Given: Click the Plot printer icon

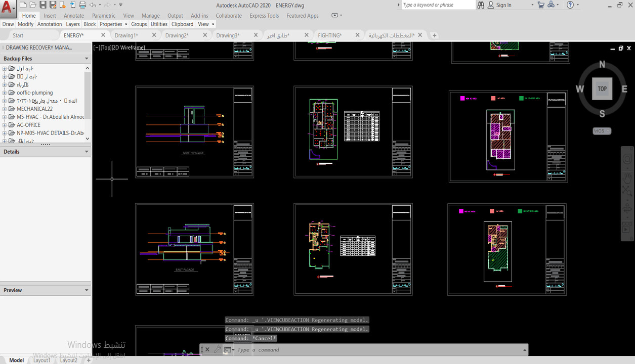Looking at the screenshot, I should tap(83, 5).
